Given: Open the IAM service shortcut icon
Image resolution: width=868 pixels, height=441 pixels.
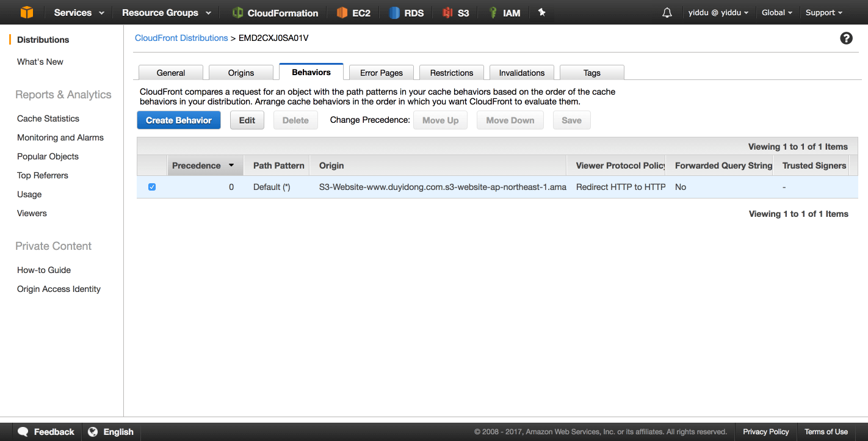Looking at the screenshot, I should tap(493, 13).
